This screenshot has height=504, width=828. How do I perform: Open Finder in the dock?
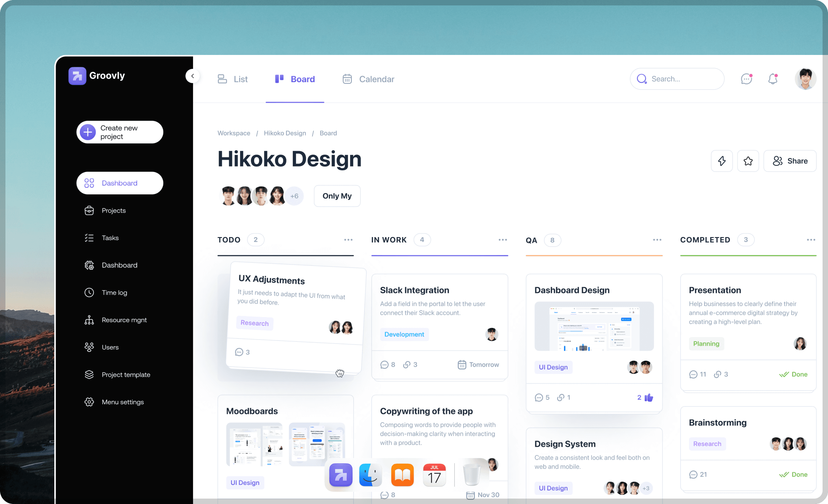tap(370, 475)
